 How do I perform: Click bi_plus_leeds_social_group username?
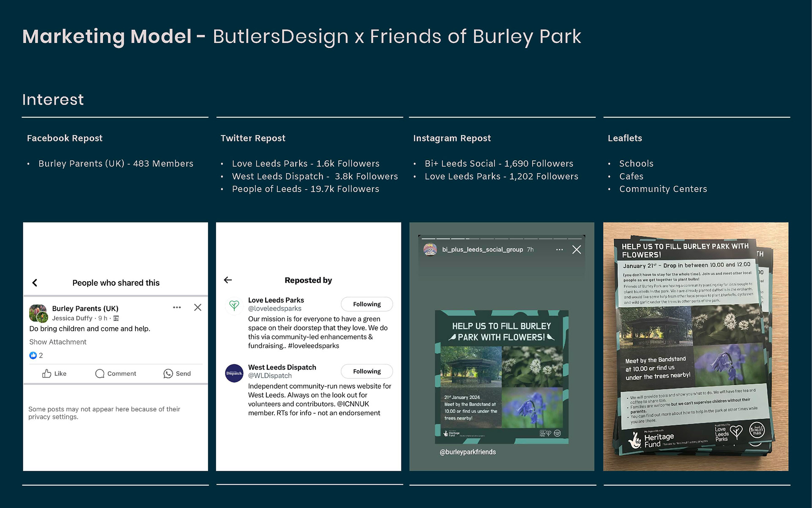pos(483,250)
